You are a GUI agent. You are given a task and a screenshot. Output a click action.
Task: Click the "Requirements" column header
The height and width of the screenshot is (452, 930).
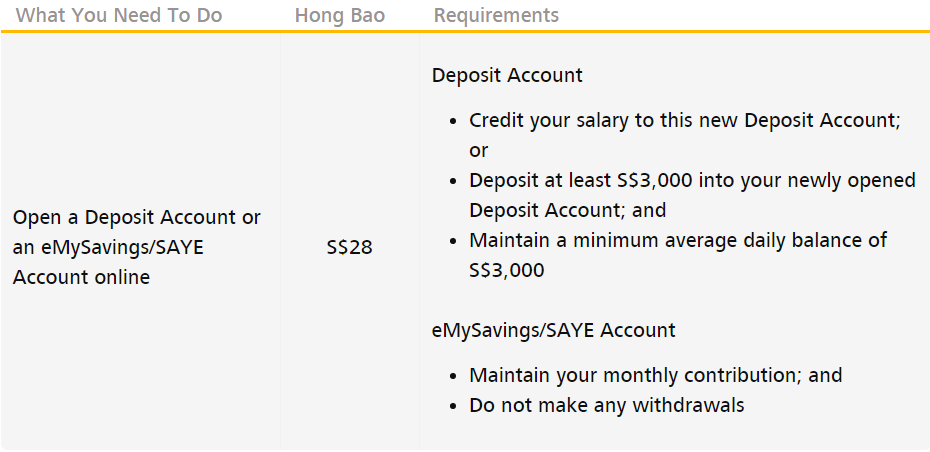click(496, 15)
